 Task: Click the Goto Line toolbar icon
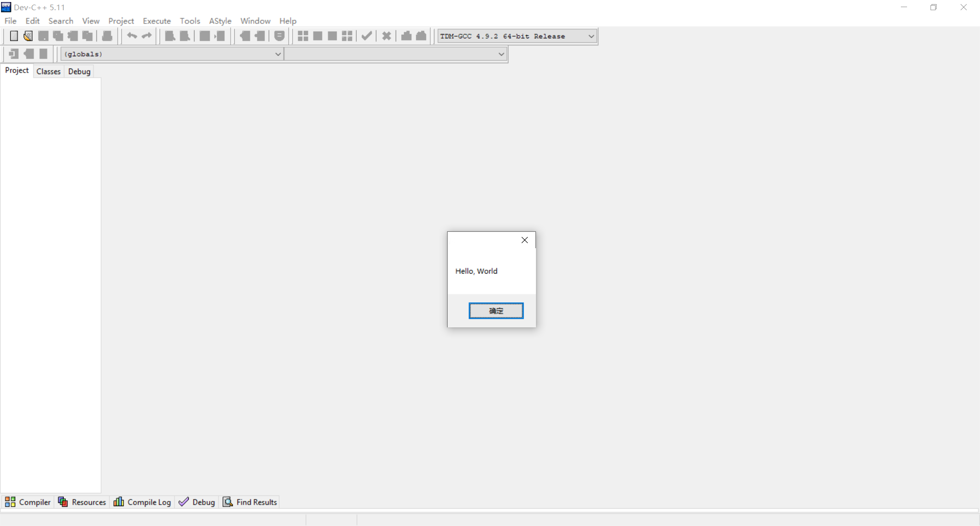[x=219, y=36]
